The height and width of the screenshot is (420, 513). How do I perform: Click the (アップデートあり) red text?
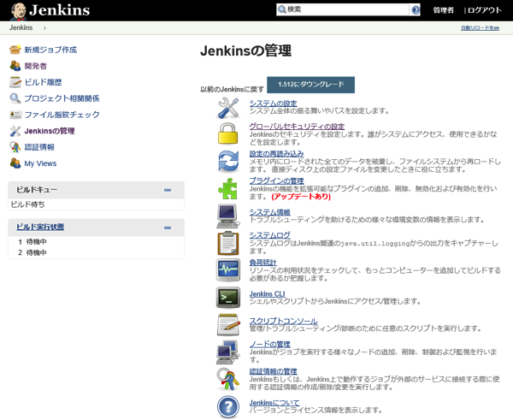[x=301, y=197]
